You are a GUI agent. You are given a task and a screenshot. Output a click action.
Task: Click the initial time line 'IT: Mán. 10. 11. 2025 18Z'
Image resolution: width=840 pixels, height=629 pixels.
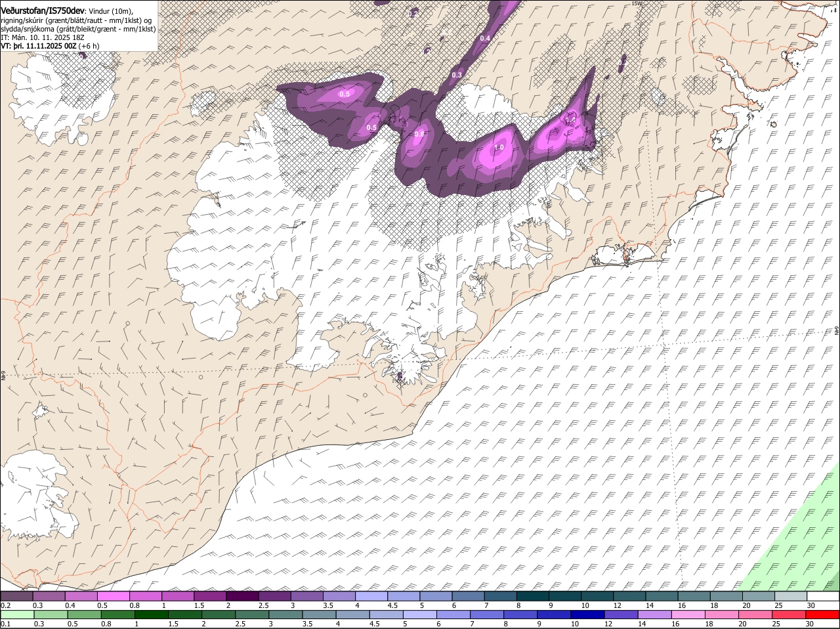click(42, 37)
